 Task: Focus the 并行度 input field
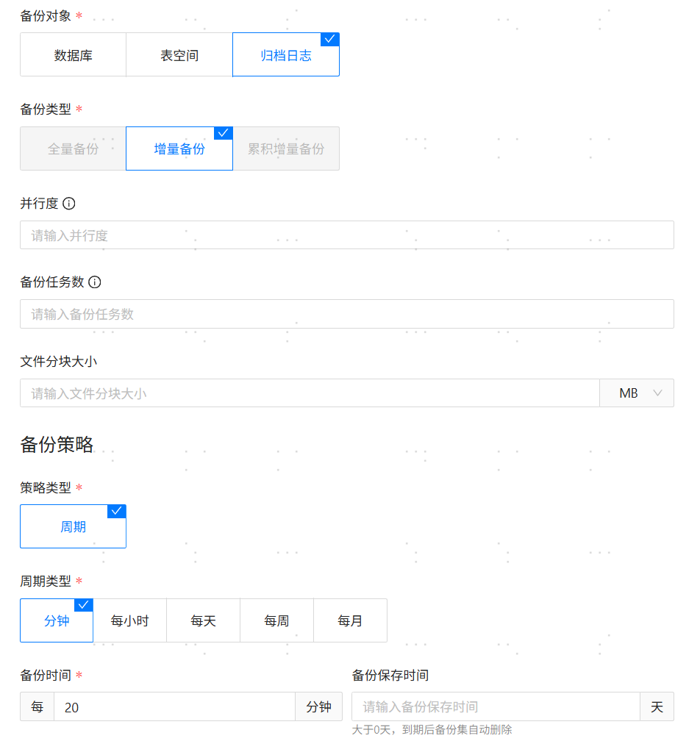346,235
